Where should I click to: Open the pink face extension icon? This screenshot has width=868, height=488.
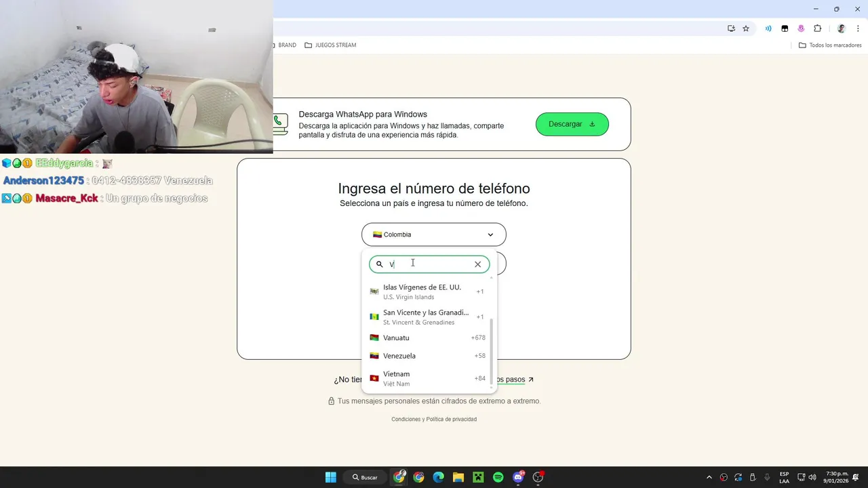click(x=801, y=28)
